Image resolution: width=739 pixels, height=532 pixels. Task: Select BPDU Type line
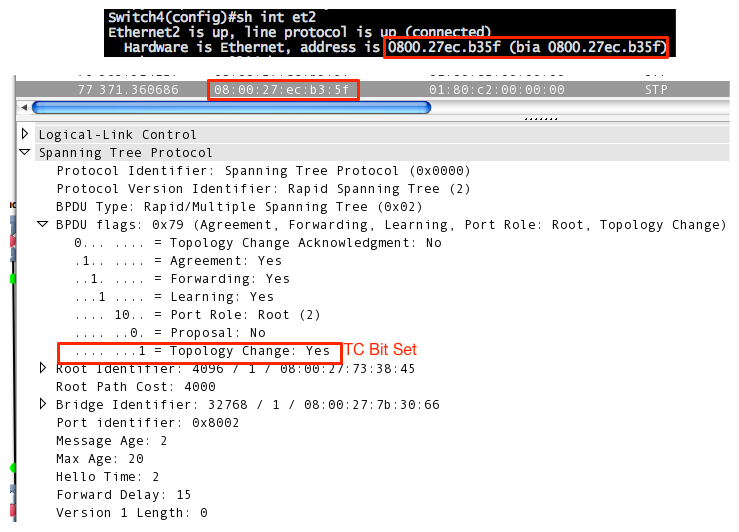coord(239,207)
